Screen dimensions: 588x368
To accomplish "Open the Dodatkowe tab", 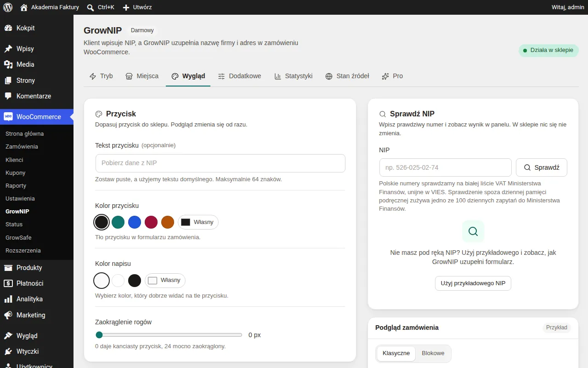I will 239,76.
